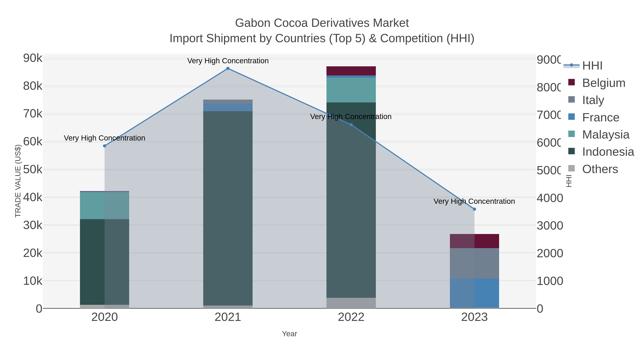Toggle Italy series in legend
Viewport: 644px width, 362px height.
click(x=586, y=100)
